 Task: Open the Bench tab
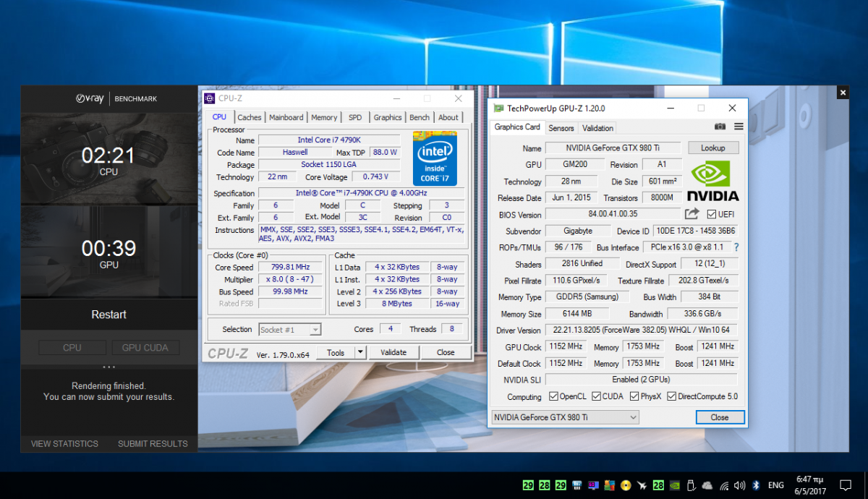pos(420,117)
